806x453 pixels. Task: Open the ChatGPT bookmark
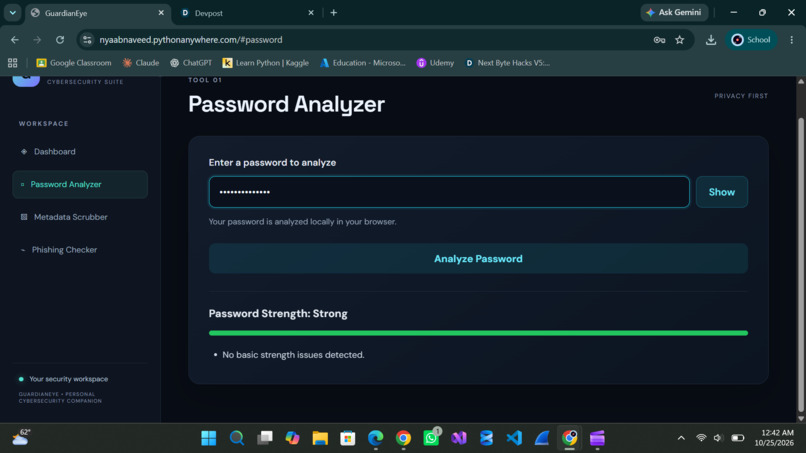pyautogui.click(x=191, y=63)
